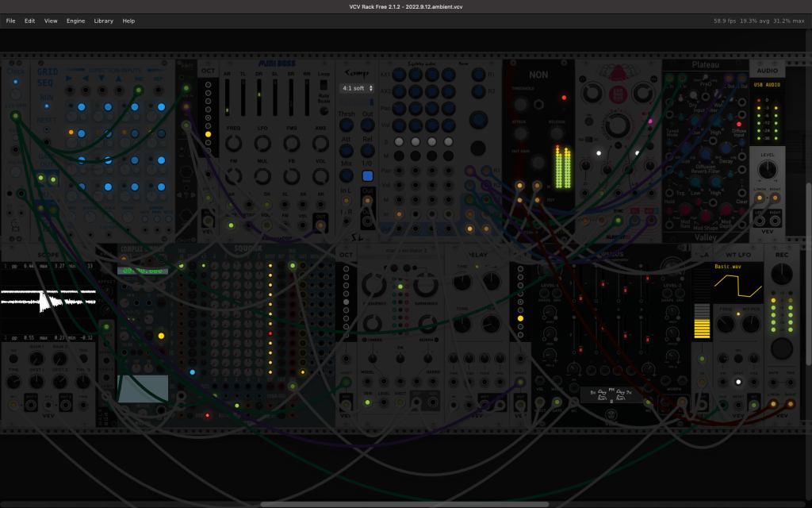
Task: Click the Delay TONE knob
Action: tap(462, 324)
